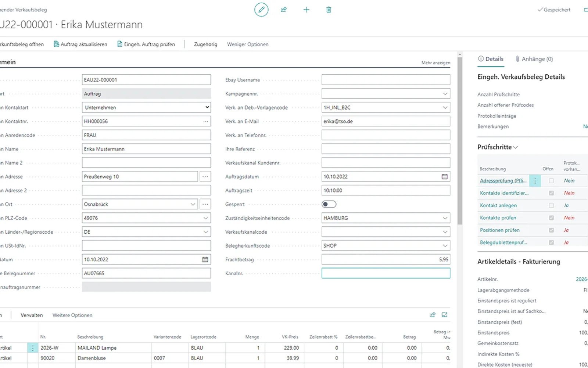Open the Kampagnennr. dropdown
588x368 pixels.
[x=445, y=94]
